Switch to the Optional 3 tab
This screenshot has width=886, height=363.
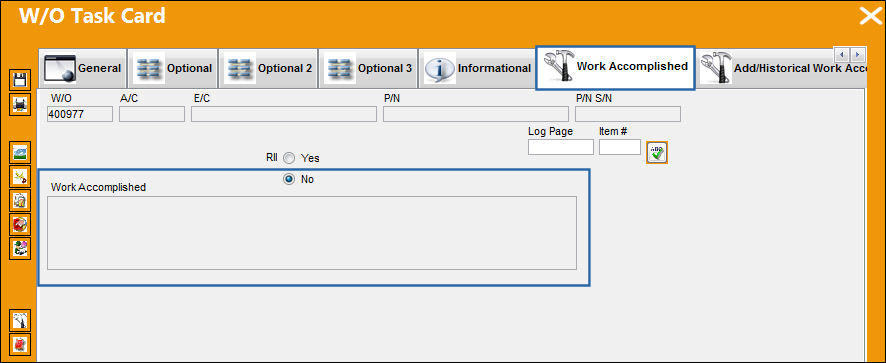[x=368, y=68]
